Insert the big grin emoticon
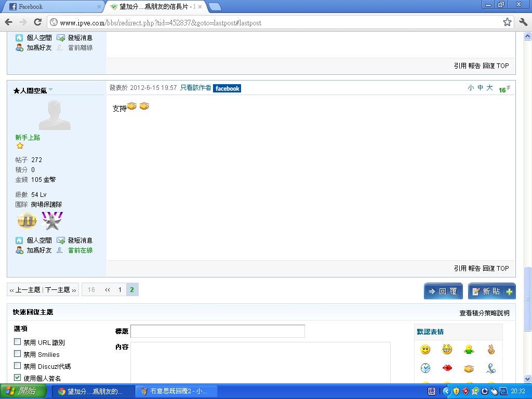The width and height of the screenshot is (532, 399). pos(447,350)
